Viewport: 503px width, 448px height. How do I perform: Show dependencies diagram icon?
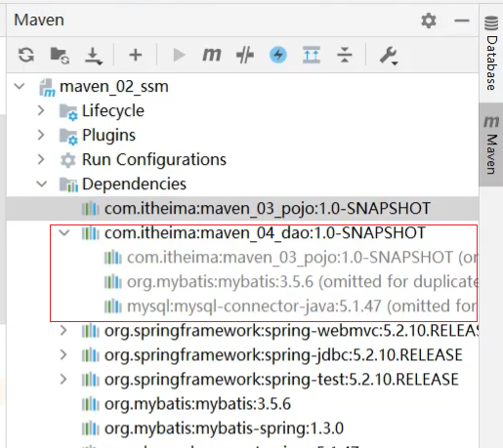coord(312,55)
